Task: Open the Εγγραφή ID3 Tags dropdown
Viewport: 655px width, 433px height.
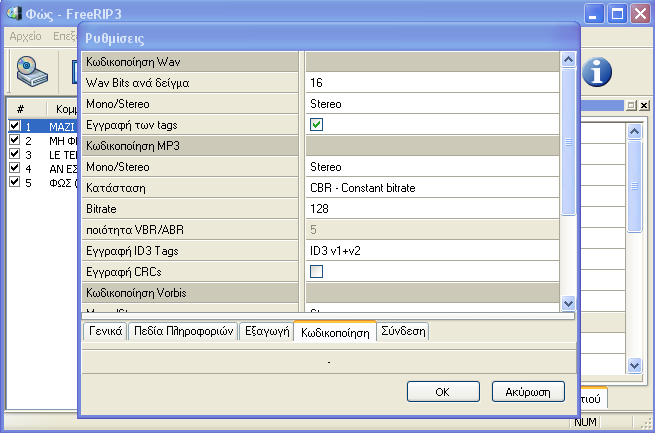Action: [431, 251]
